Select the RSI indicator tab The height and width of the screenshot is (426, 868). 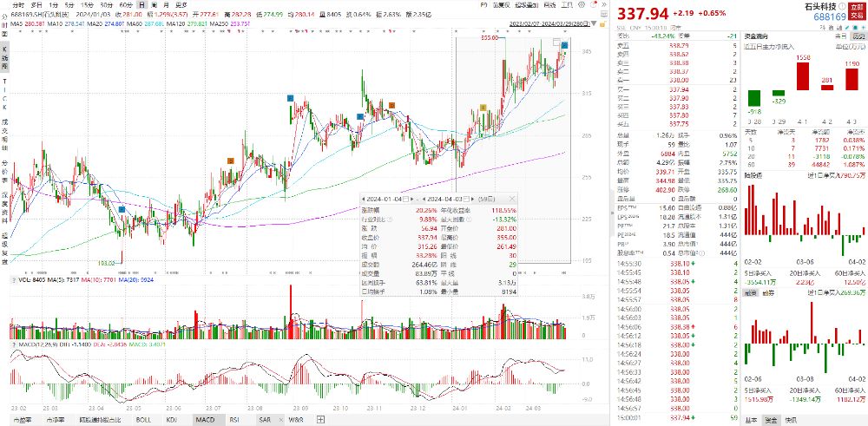[x=234, y=420]
